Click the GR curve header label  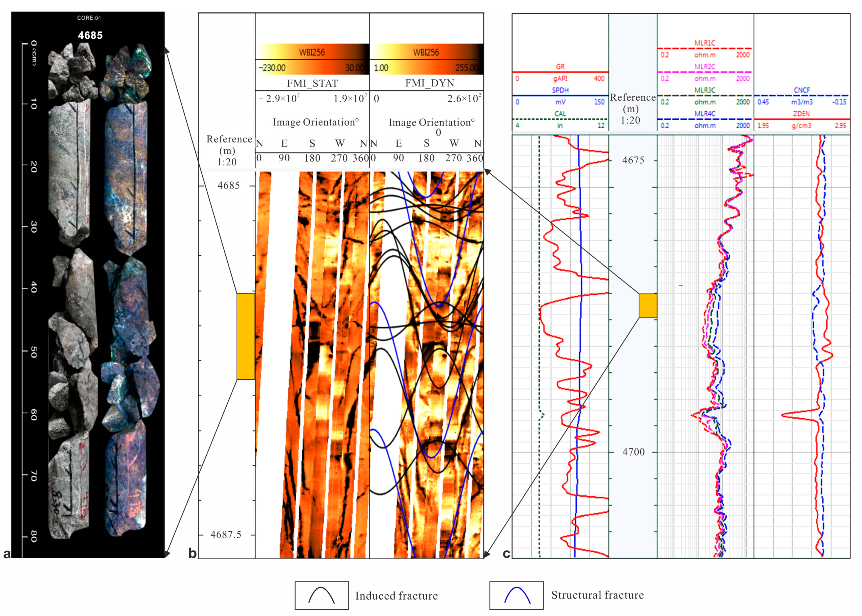pos(560,66)
